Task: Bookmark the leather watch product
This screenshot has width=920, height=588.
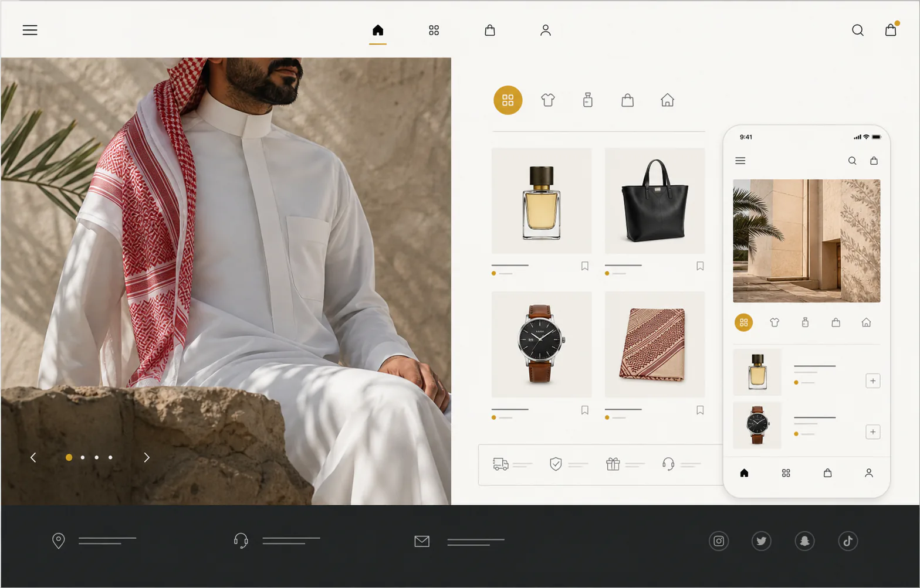Action: point(585,410)
